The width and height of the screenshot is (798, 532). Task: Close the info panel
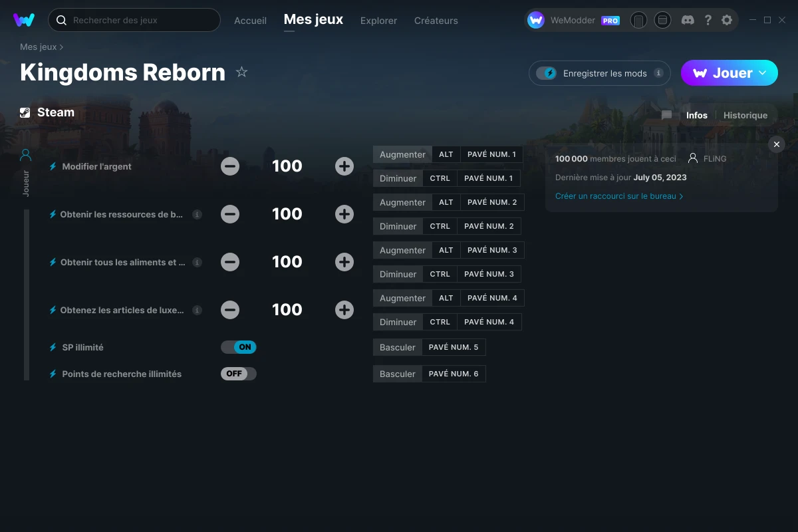[x=776, y=144]
